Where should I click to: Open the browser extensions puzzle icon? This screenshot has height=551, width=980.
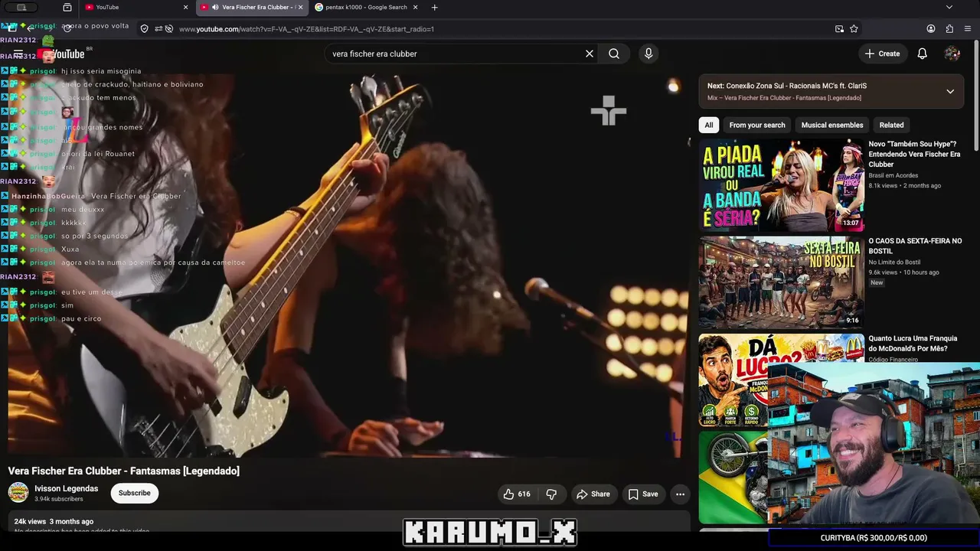coord(949,29)
